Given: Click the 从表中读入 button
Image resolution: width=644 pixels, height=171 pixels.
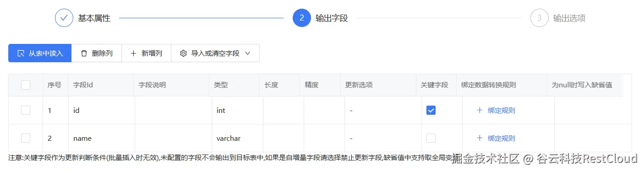Looking at the screenshot, I should click(40, 53).
